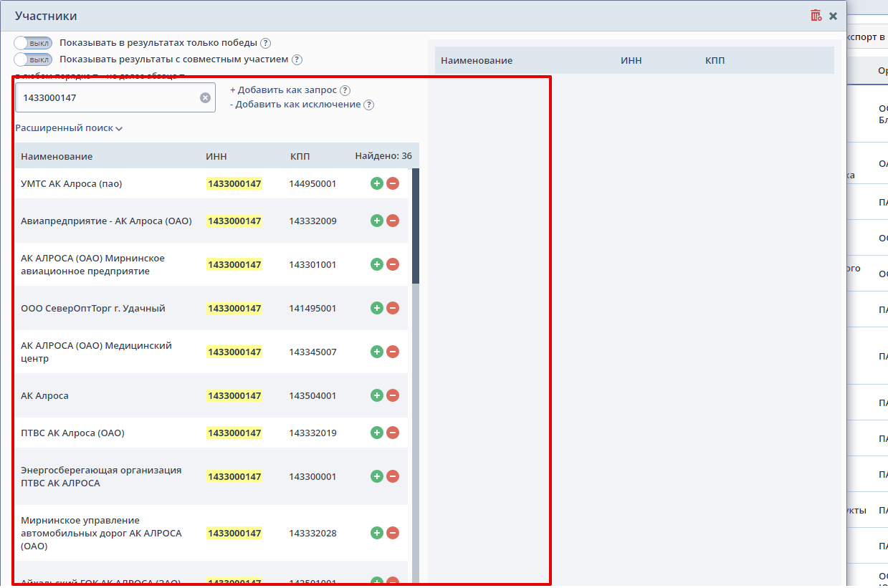Clear the search field with X icon
This screenshot has height=588, width=888.
coord(205,97)
